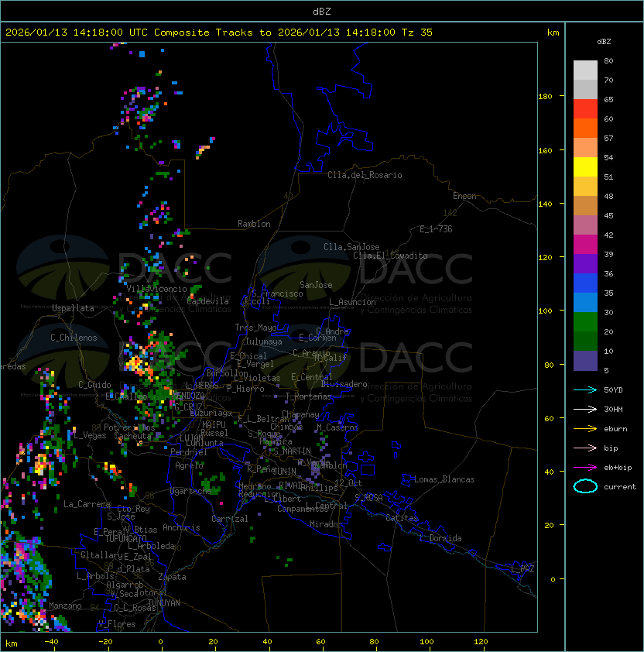This screenshot has width=644, height=652.
Task: Select the magenta 39-42 dBZ legend swatch
Action: coord(585,245)
